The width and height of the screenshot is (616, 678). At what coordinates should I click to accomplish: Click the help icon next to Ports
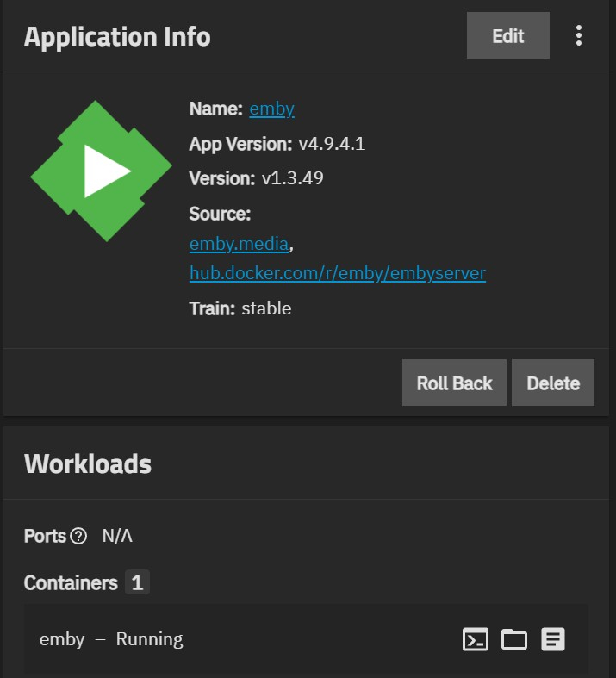pos(78,536)
